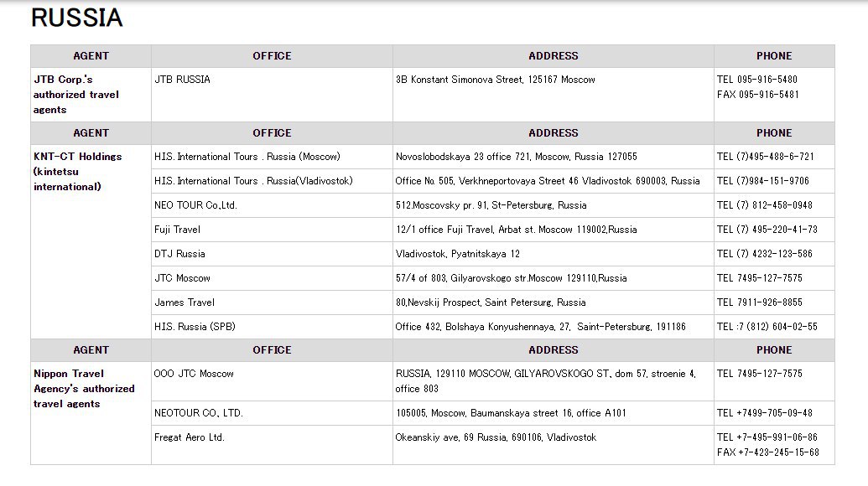Viewport: 868px width, 486px height.
Task: Select address "Office 432, Bolshaya Konyushennaya, 27"
Action: point(483,328)
